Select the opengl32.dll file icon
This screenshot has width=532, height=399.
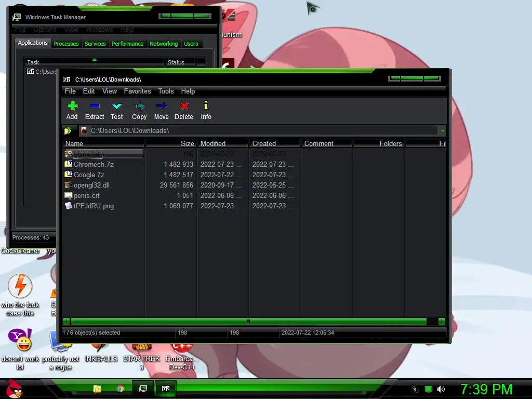point(68,185)
